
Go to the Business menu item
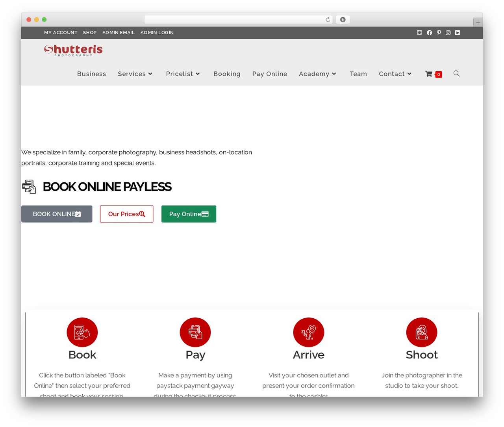coord(92,74)
